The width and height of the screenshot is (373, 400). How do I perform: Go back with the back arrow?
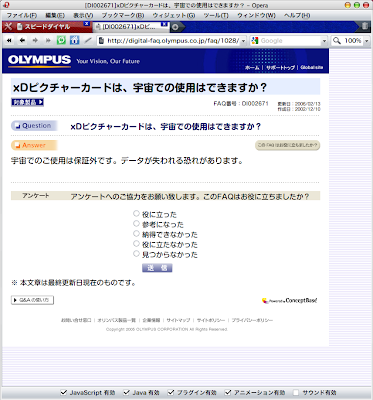[22, 41]
